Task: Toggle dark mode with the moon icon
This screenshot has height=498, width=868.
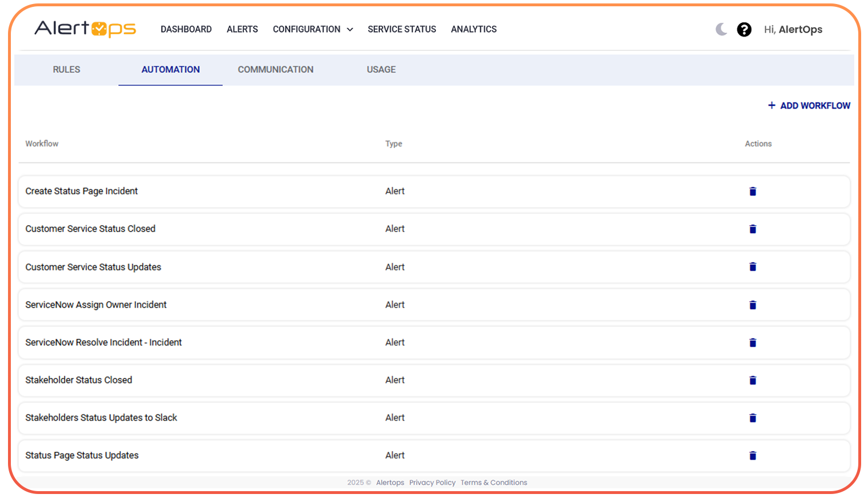Action: click(721, 29)
